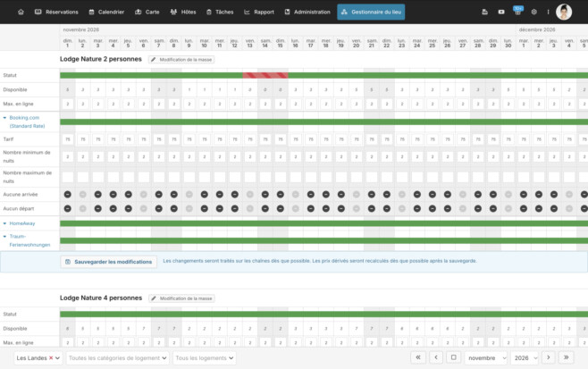Viewport: 588px width, 369px height.
Task: Open the novembre month dropdown
Action: pyautogui.click(x=485, y=358)
